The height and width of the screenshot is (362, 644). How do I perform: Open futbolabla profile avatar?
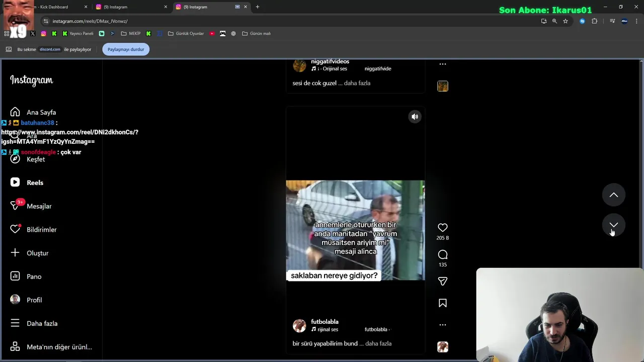299,325
